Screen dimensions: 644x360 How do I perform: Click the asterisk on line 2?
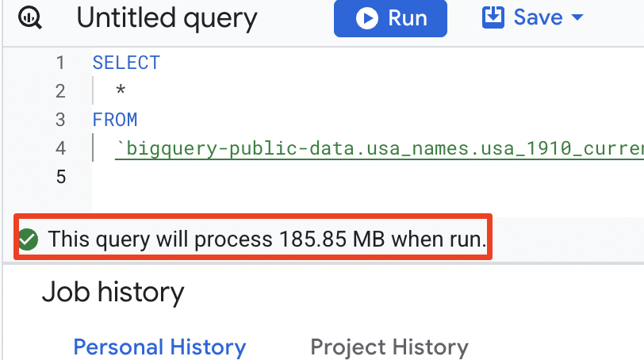121,90
